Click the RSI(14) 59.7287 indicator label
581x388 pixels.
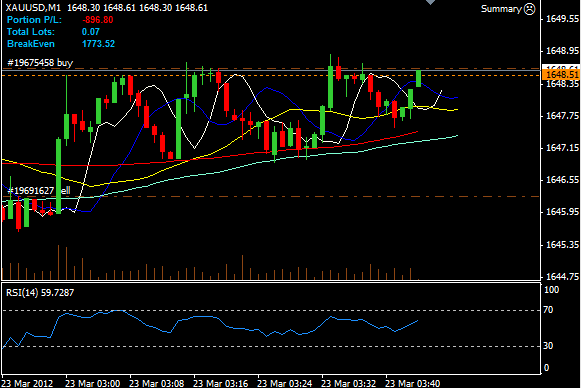[40, 293]
